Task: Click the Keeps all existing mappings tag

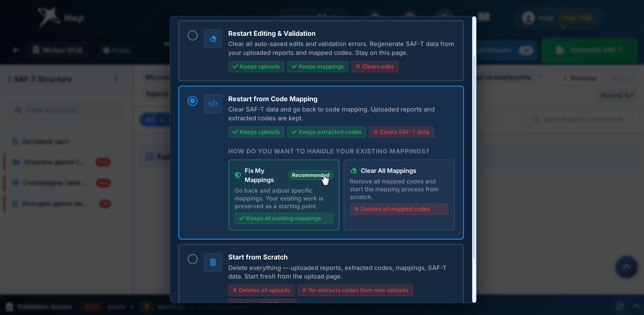Action: click(x=284, y=218)
